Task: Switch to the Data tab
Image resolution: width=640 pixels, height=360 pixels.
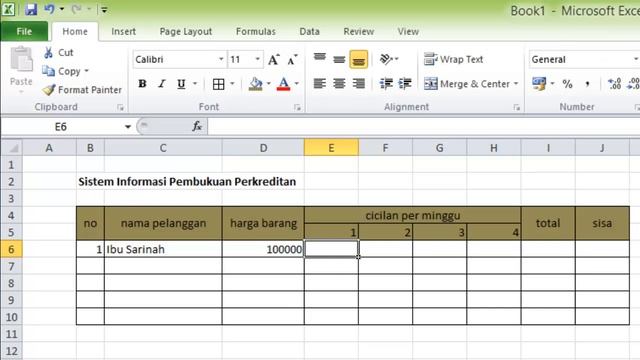Action: coord(309,31)
